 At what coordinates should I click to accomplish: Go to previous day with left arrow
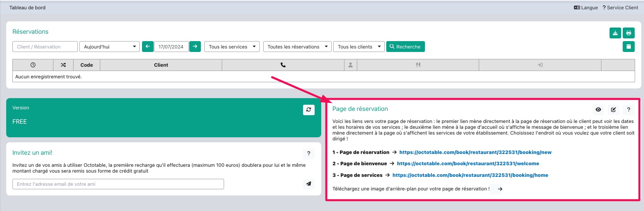pos(147,47)
